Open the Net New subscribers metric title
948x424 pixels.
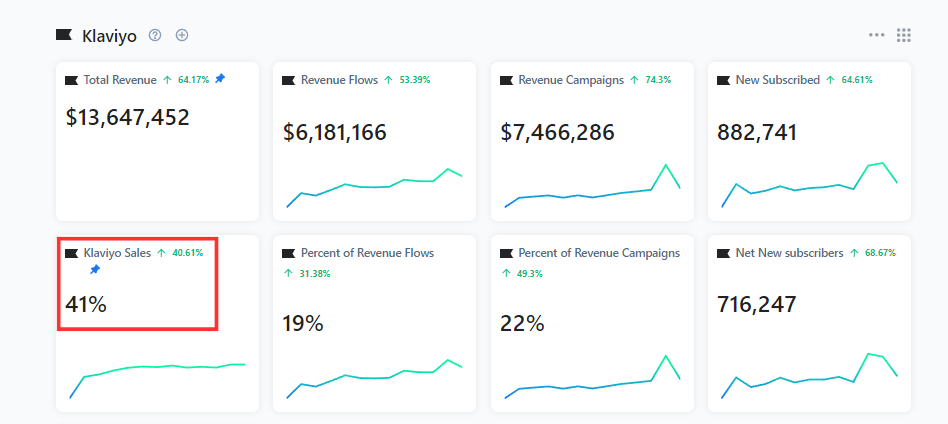click(789, 253)
